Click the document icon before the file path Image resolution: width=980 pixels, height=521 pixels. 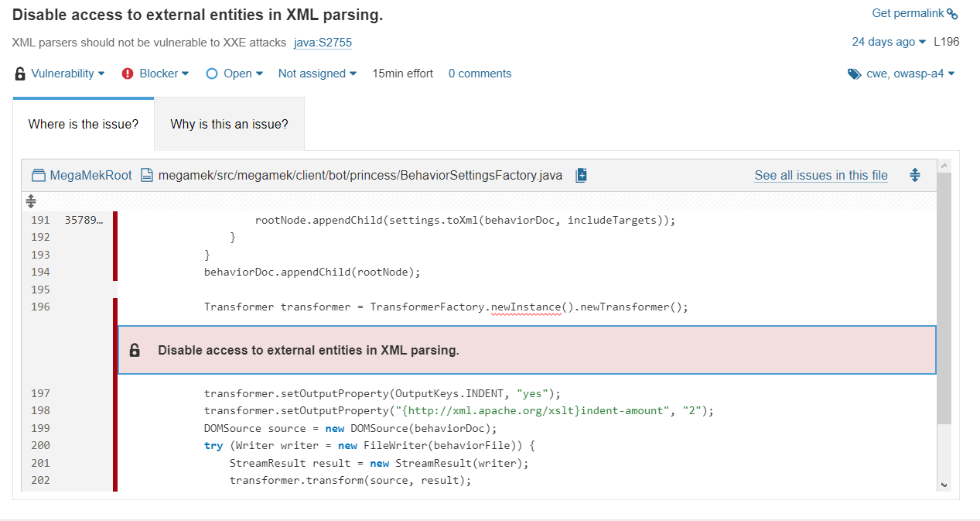[x=147, y=175]
